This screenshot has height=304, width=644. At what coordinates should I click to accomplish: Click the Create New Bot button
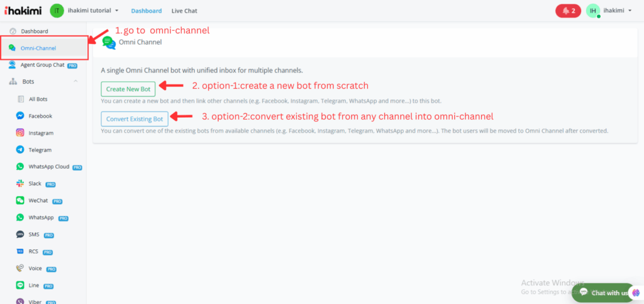click(128, 89)
